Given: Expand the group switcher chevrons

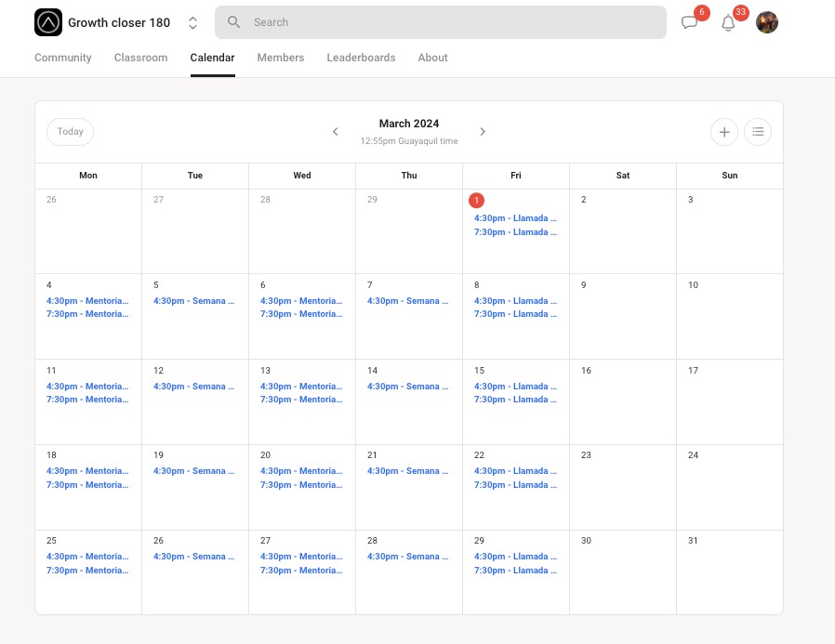Looking at the screenshot, I should point(192,23).
